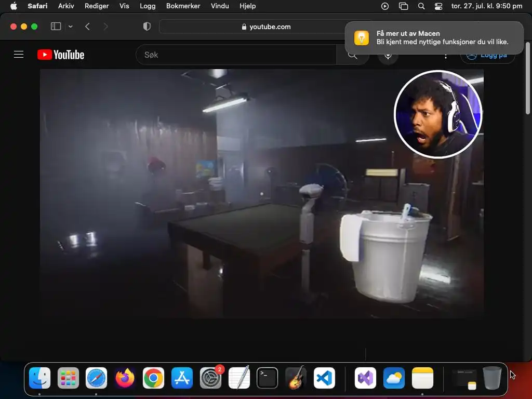Launch Google Chrome from the Dock
Viewport: 532px width, 399px height.
(x=153, y=378)
